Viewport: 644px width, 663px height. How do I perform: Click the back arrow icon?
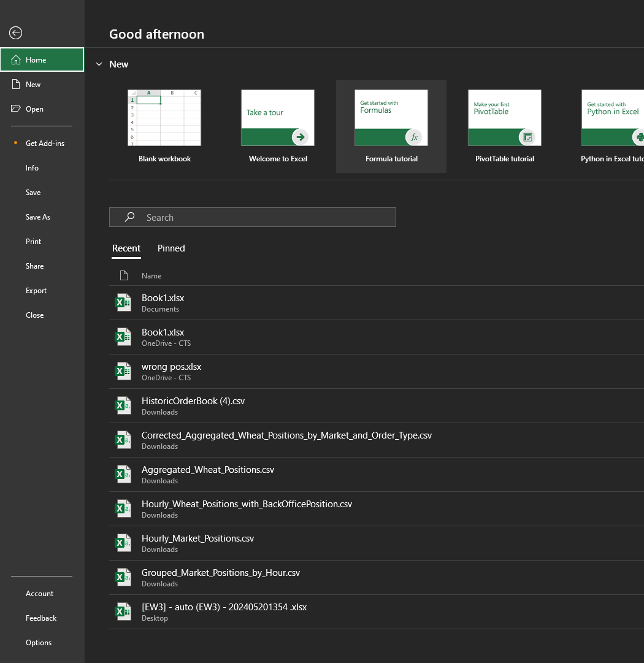(16, 33)
